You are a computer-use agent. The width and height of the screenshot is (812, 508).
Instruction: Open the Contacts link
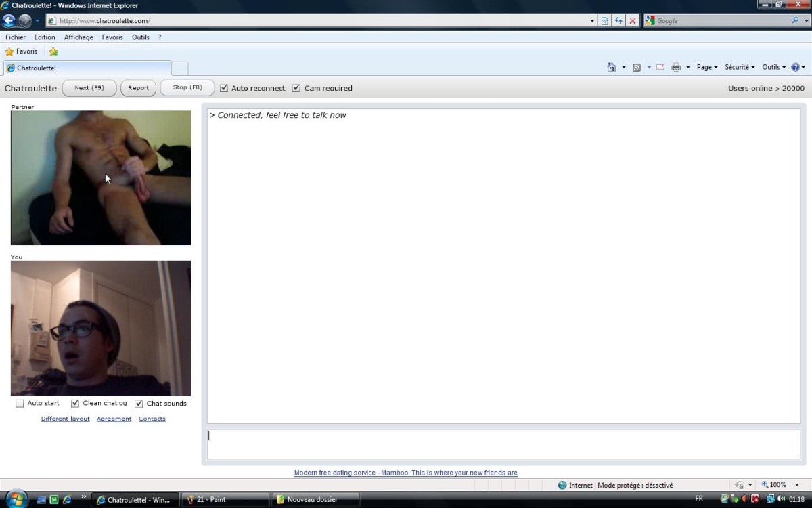152,419
